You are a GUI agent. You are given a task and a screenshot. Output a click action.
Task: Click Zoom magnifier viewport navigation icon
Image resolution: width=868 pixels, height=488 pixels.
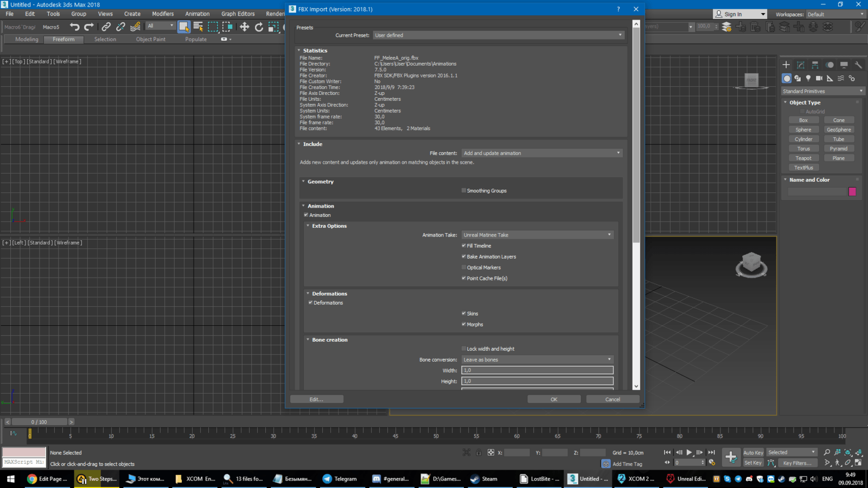click(x=827, y=452)
